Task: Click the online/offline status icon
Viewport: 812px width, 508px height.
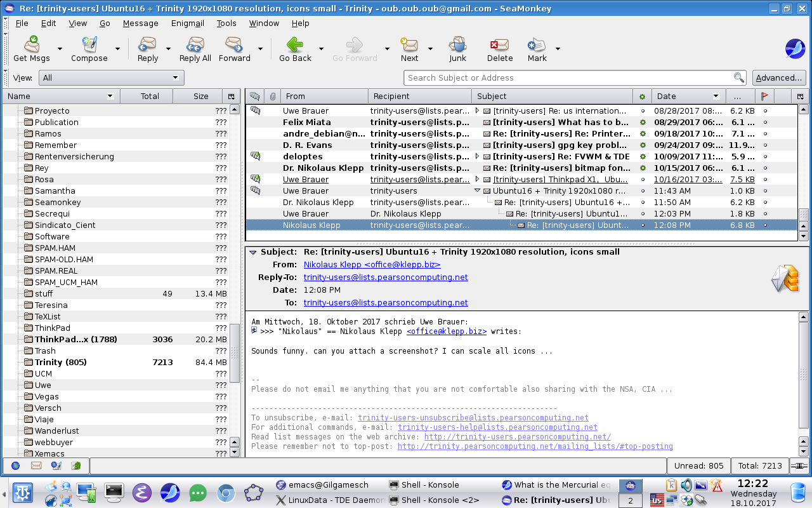Action: tap(800, 465)
